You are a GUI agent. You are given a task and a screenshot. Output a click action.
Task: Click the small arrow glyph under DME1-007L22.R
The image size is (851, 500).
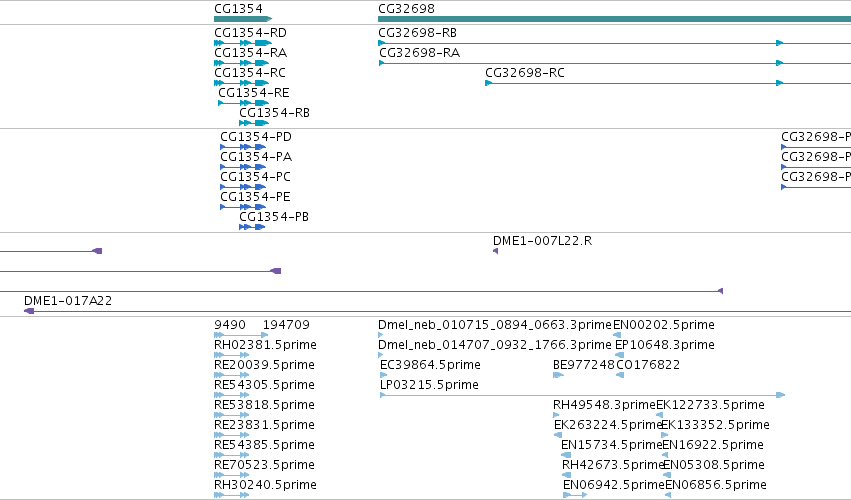coord(495,251)
